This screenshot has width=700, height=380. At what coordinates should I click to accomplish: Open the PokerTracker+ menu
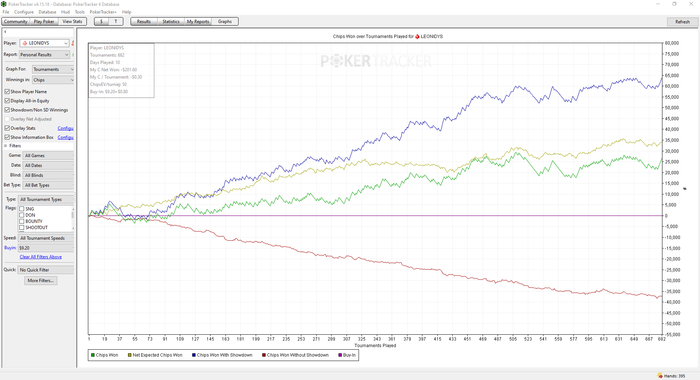click(103, 12)
